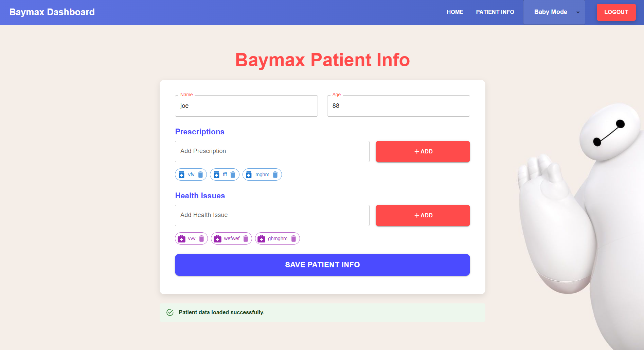Navigate to HOME in the navbar
The width and height of the screenshot is (644, 350).
click(455, 12)
